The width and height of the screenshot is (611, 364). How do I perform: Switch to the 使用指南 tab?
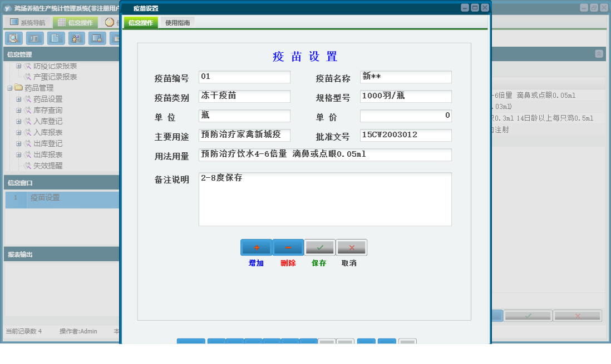click(177, 23)
